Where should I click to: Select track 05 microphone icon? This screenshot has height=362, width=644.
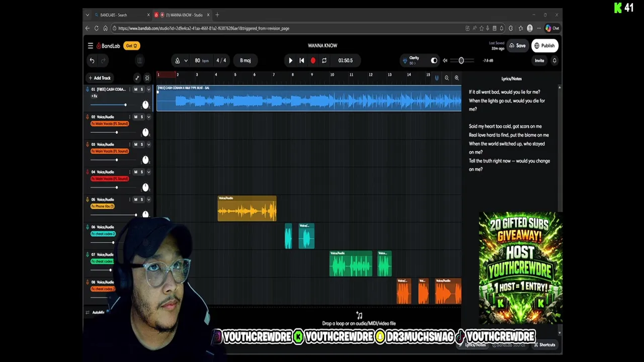pos(88,200)
